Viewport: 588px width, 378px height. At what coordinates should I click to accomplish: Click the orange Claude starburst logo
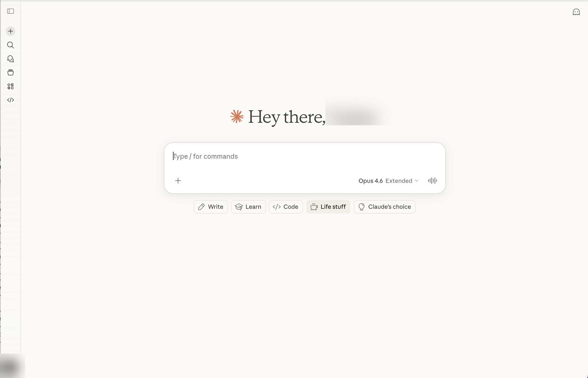[x=237, y=116]
